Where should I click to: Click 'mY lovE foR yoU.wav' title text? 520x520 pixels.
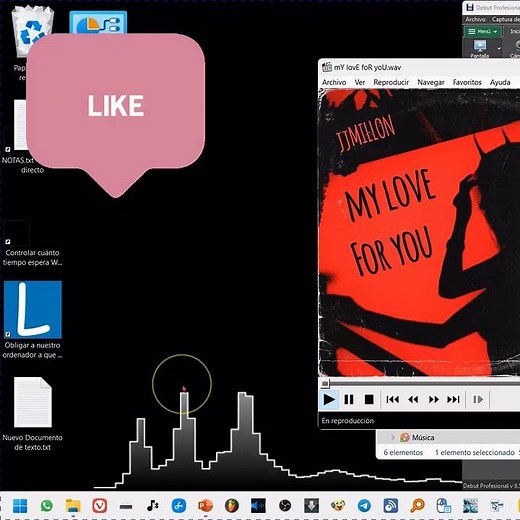click(x=367, y=67)
